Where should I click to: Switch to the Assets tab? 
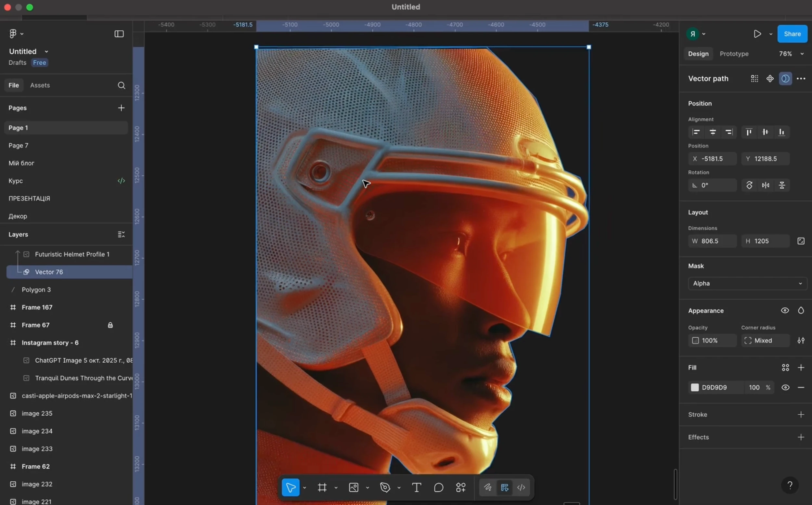point(40,85)
